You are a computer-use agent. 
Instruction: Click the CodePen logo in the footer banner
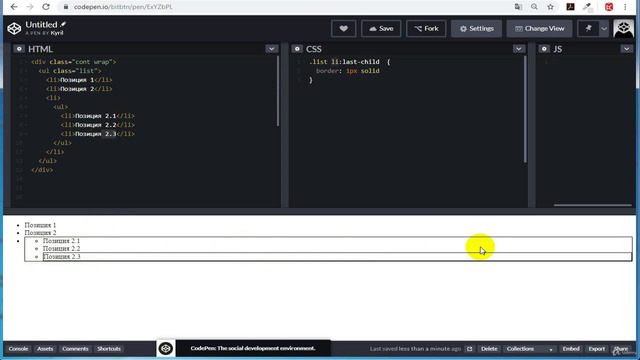(166, 349)
